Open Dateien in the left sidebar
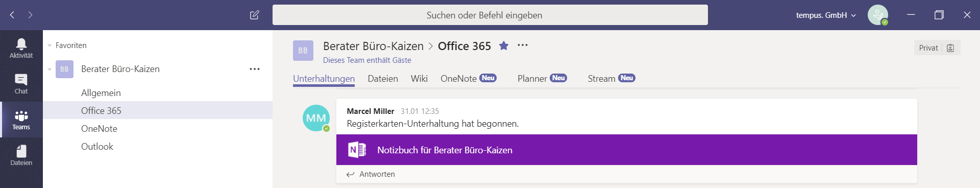The height and width of the screenshot is (188, 980). coord(21,155)
